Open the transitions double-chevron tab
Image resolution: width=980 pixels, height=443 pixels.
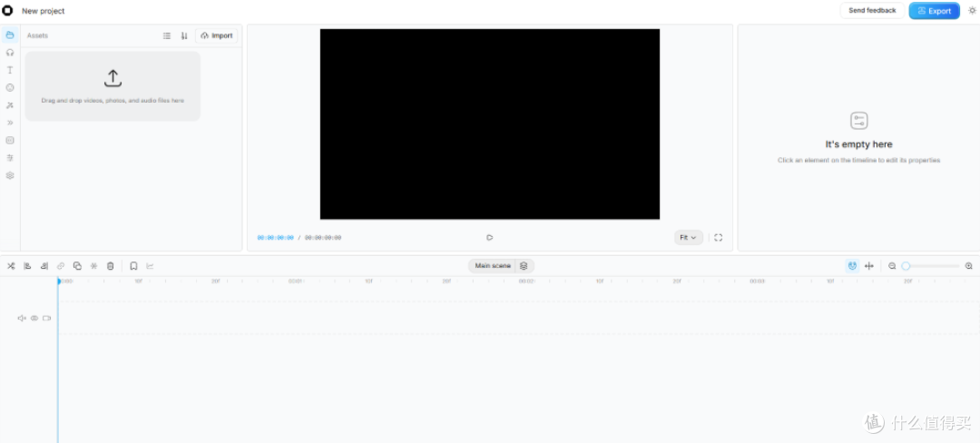tap(10, 123)
